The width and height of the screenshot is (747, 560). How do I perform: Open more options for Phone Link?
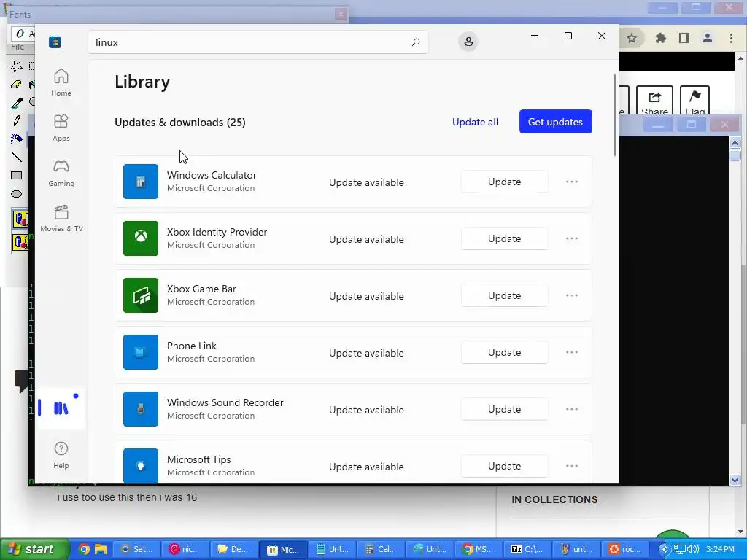[572, 352]
